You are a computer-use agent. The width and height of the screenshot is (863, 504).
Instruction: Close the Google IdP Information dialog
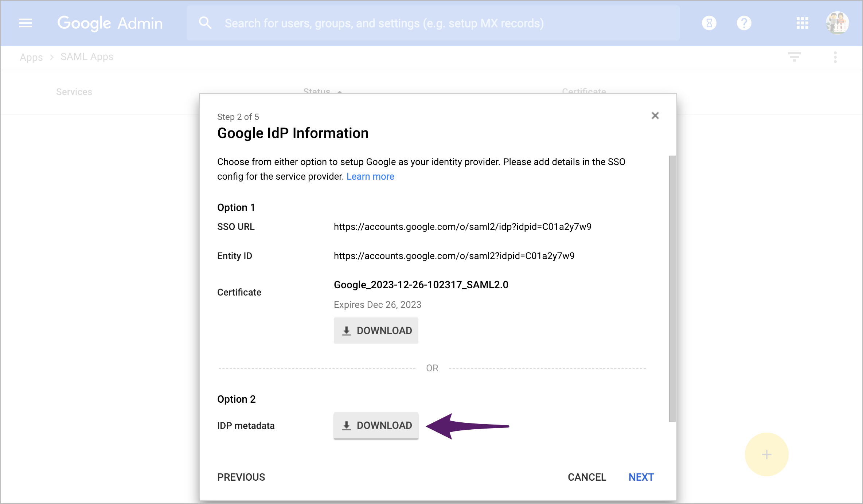click(655, 116)
